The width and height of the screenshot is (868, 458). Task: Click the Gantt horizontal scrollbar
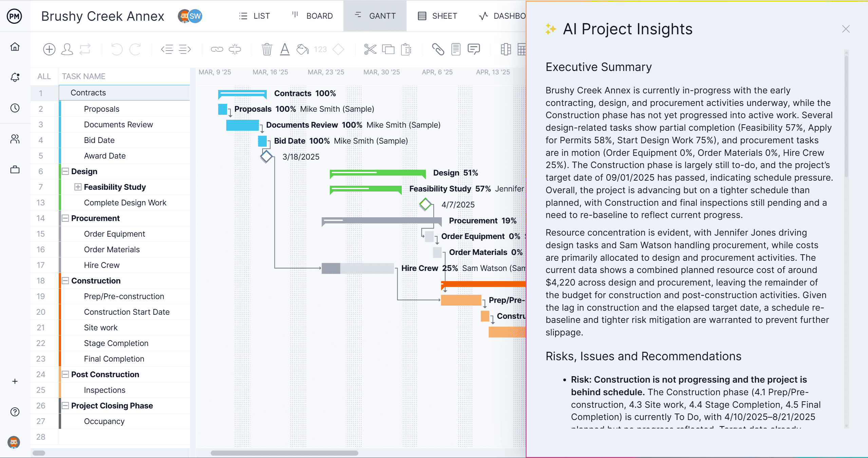pyautogui.click(x=284, y=453)
